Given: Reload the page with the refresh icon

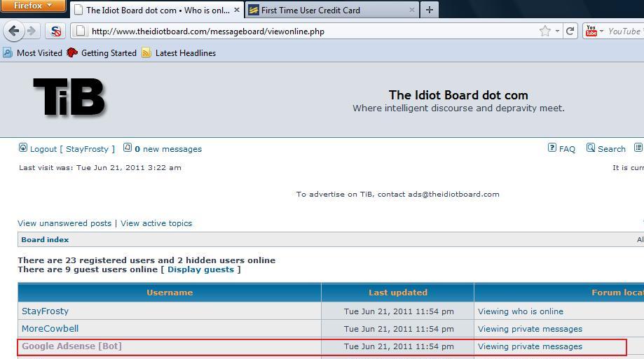Looking at the screenshot, I should 570,31.
